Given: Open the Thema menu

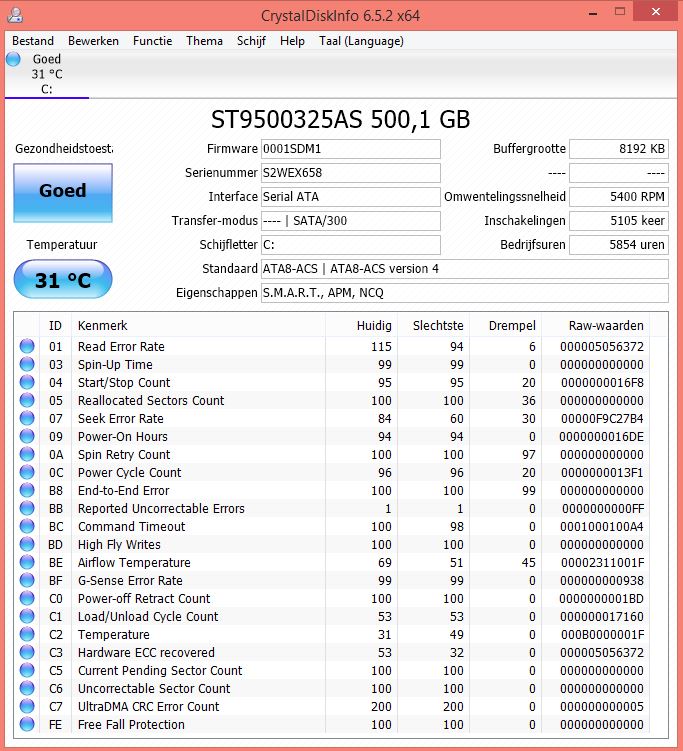Looking at the screenshot, I should click(x=205, y=41).
